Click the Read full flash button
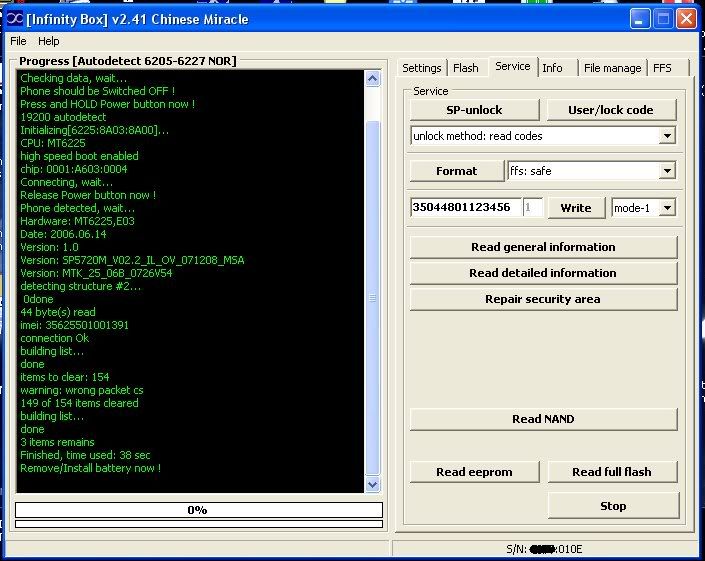The height and width of the screenshot is (561, 705). point(612,472)
